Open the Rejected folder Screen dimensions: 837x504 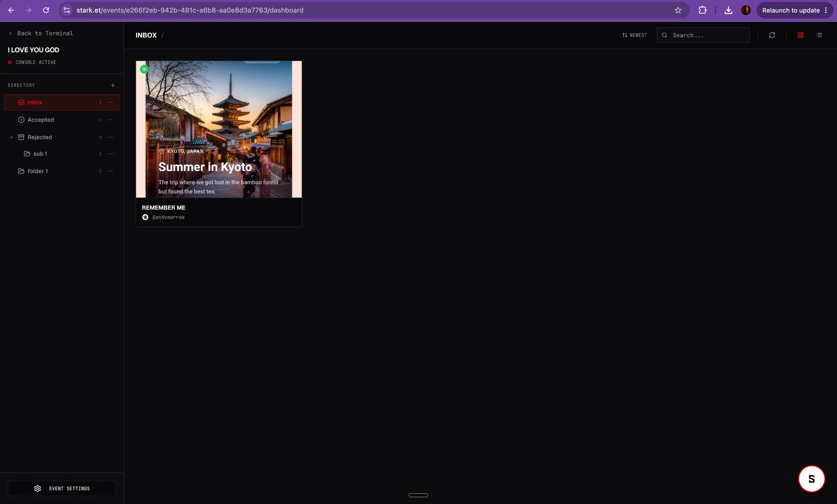62,137
